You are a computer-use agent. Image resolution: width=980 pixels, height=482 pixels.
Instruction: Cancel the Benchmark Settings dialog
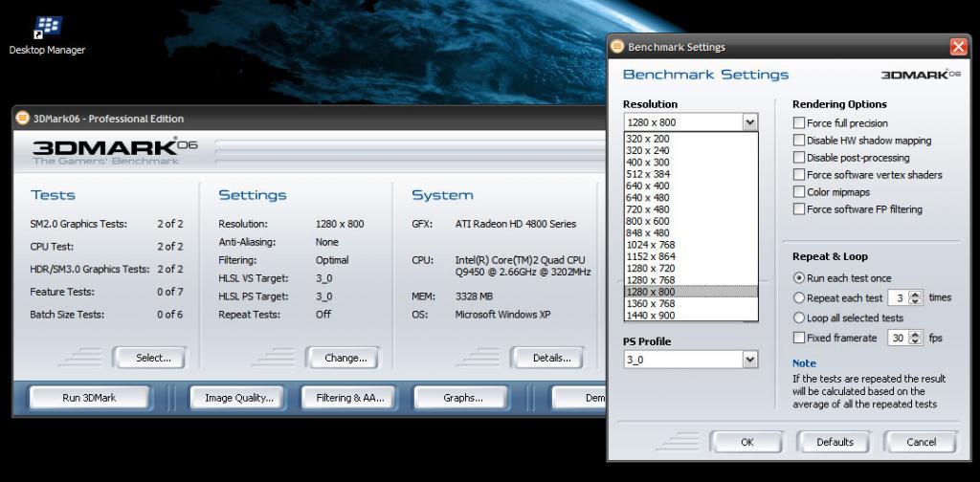click(922, 442)
